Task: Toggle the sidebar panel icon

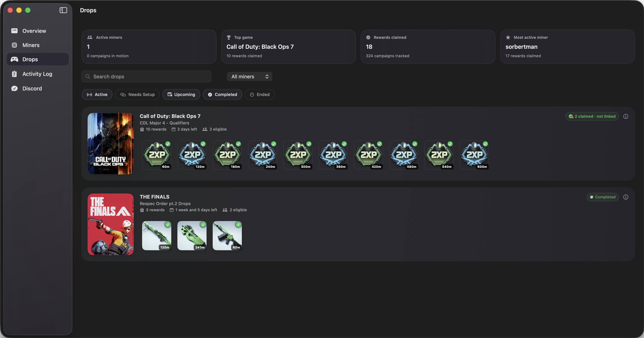Action: tap(63, 10)
